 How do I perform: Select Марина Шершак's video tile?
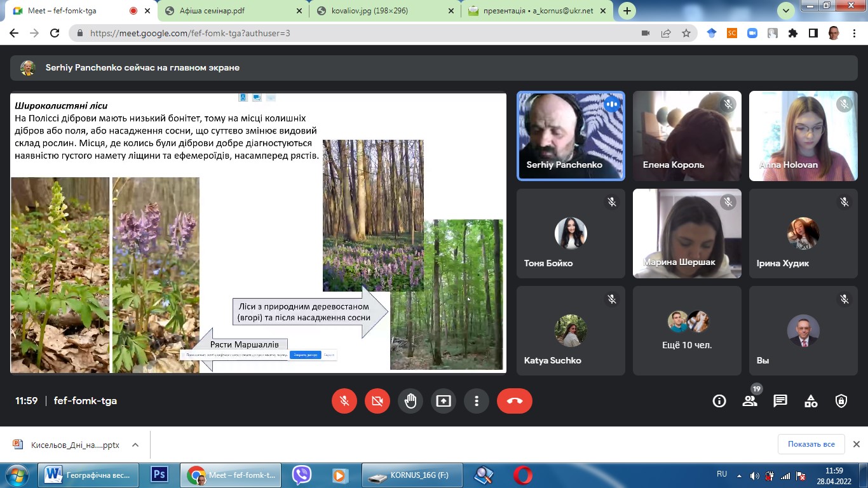tap(687, 233)
